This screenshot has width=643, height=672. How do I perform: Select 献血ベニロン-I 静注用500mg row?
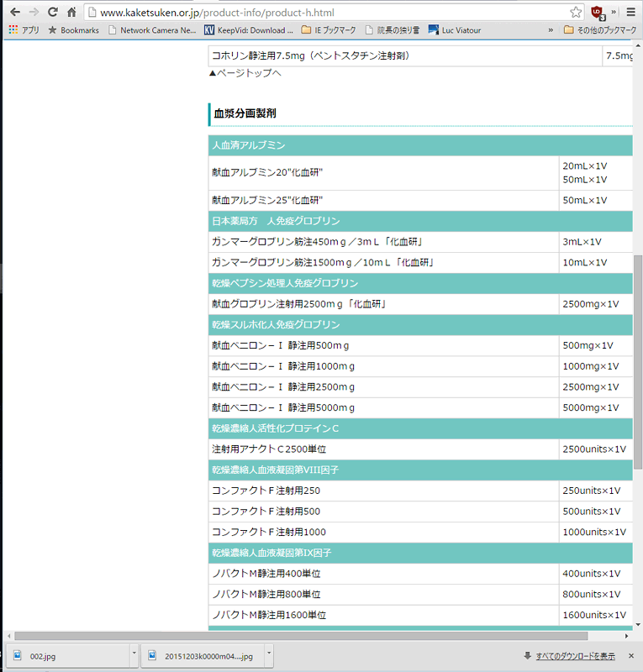coord(420,345)
